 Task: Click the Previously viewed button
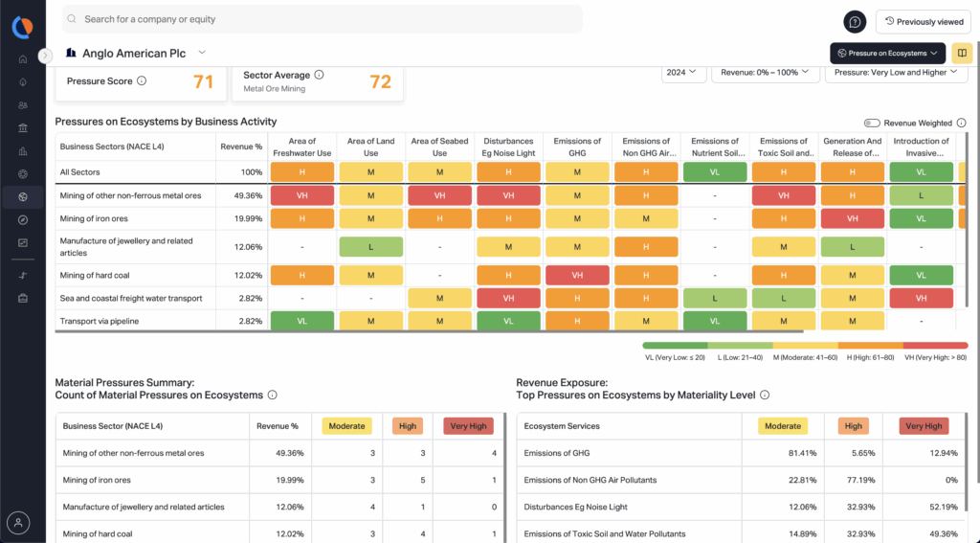pos(924,22)
